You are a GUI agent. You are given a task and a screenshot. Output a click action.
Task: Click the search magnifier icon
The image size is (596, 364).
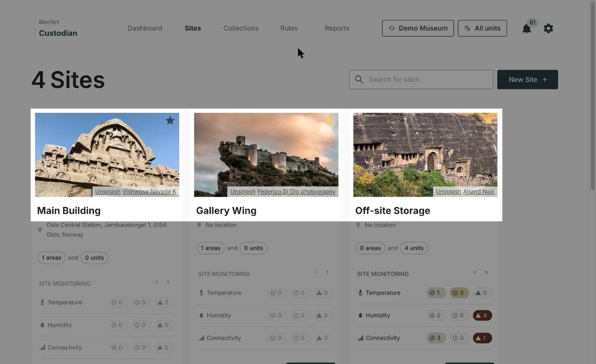[x=359, y=80]
